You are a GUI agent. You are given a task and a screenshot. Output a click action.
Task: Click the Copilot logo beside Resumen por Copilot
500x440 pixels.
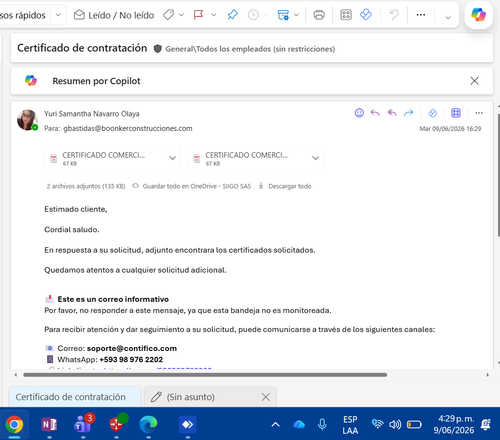pyautogui.click(x=31, y=81)
